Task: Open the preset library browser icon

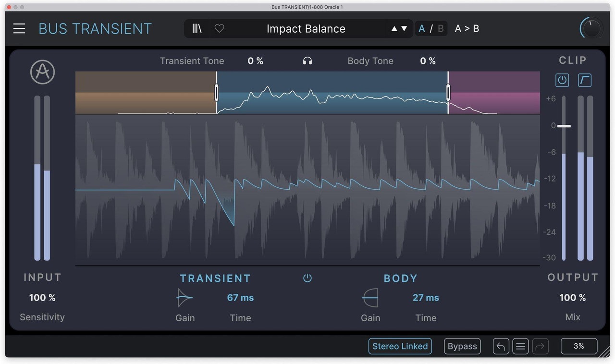Action: click(x=197, y=29)
